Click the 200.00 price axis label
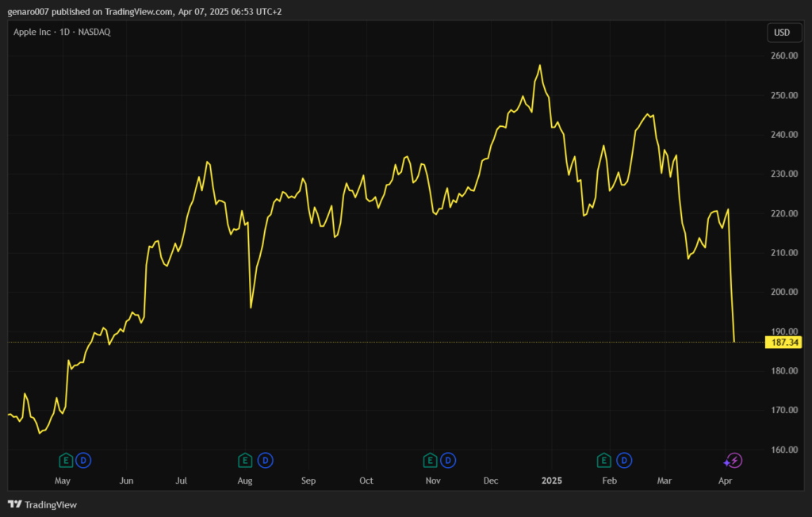The height and width of the screenshot is (517, 812). [x=783, y=293]
